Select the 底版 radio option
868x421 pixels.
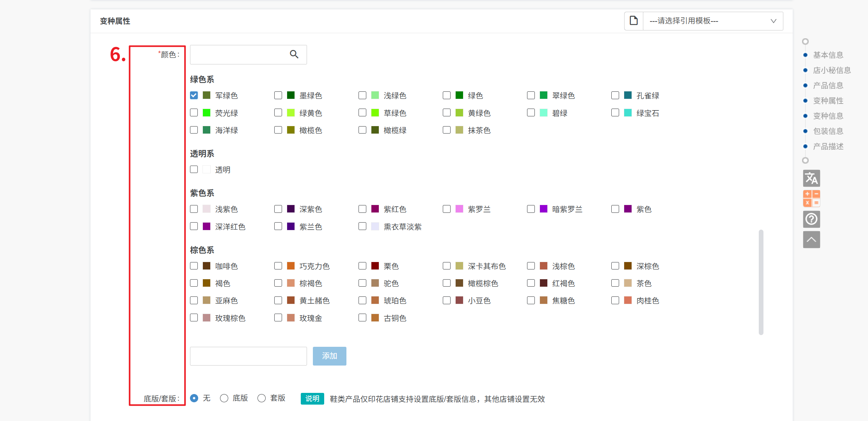click(224, 398)
